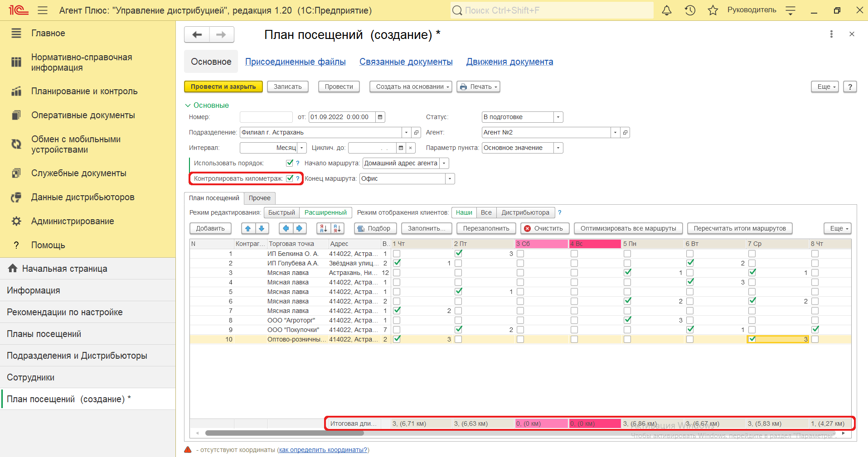Open form options three-dots menu
This screenshot has height=457, width=868.
point(831,34)
